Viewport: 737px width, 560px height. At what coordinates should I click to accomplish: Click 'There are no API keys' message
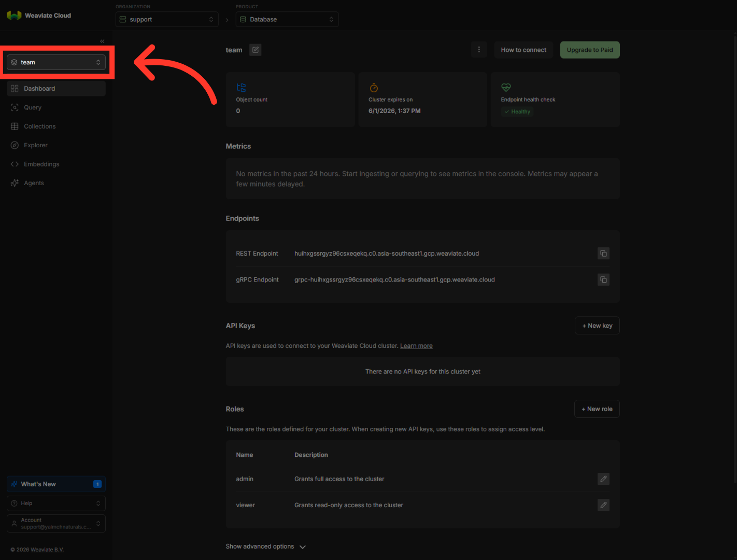click(x=423, y=372)
